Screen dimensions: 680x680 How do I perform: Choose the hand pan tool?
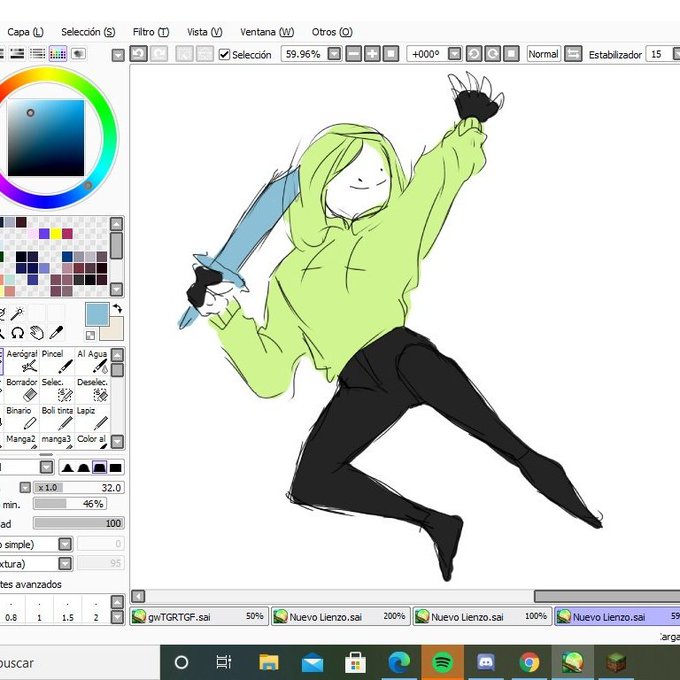[37, 333]
